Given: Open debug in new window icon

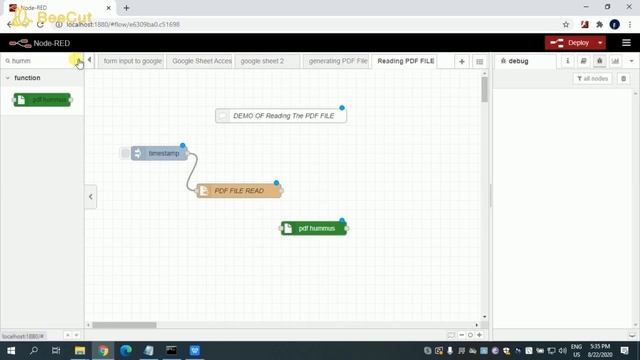Looking at the screenshot, I should tap(632, 335).
